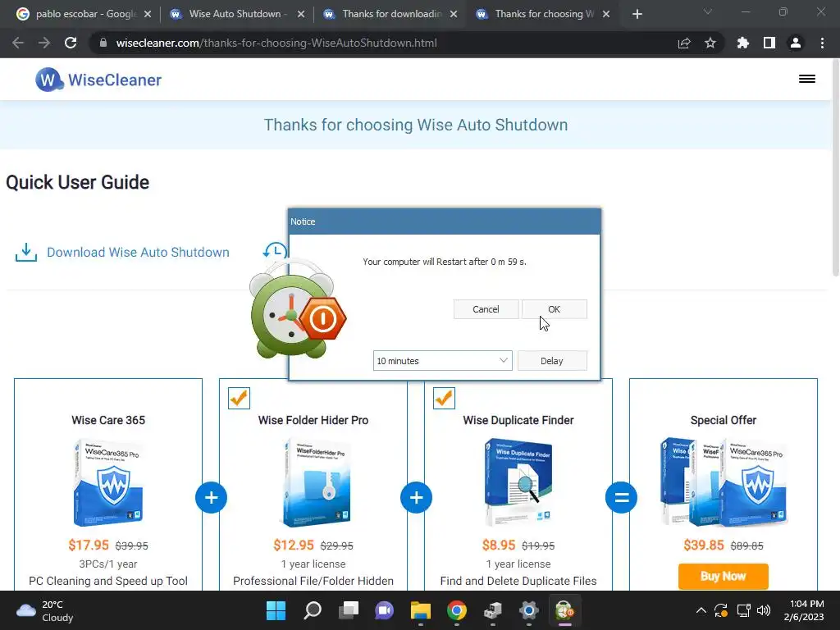840x630 pixels.
Task: Uncheck the Wise Folder Hider Pro checkbox
Action: tap(239, 399)
